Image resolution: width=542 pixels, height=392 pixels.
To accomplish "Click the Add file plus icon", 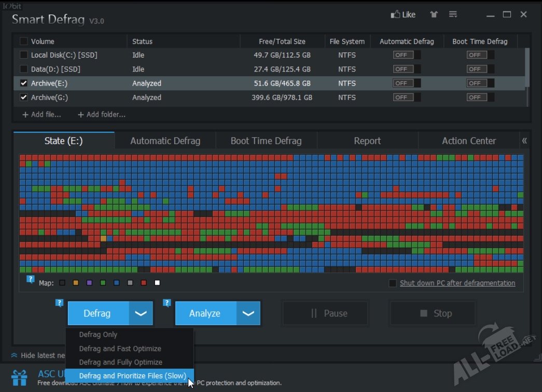I will click(x=25, y=115).
